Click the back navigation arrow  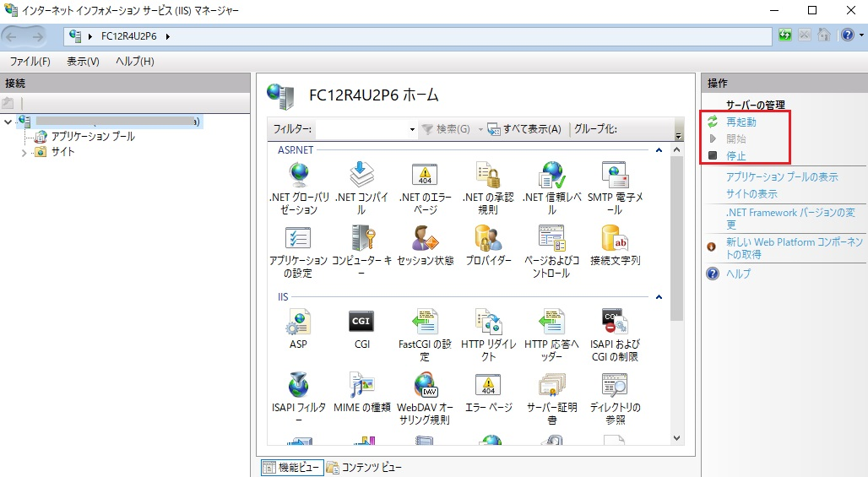tap(11, 36)
